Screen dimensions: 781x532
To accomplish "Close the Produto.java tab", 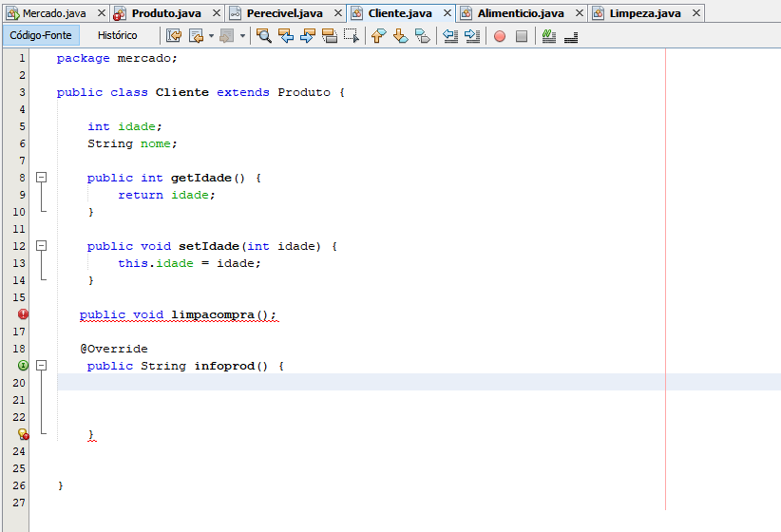I will (217, 13).
